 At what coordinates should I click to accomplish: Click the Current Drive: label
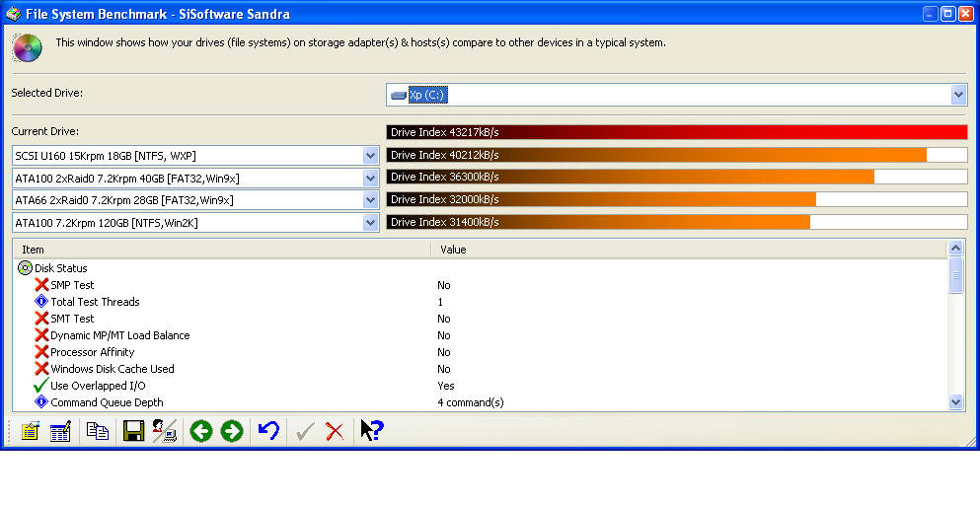tap(45, 132)
